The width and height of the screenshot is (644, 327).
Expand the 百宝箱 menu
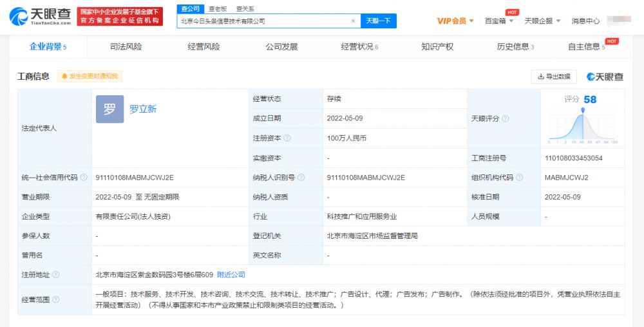499,21
